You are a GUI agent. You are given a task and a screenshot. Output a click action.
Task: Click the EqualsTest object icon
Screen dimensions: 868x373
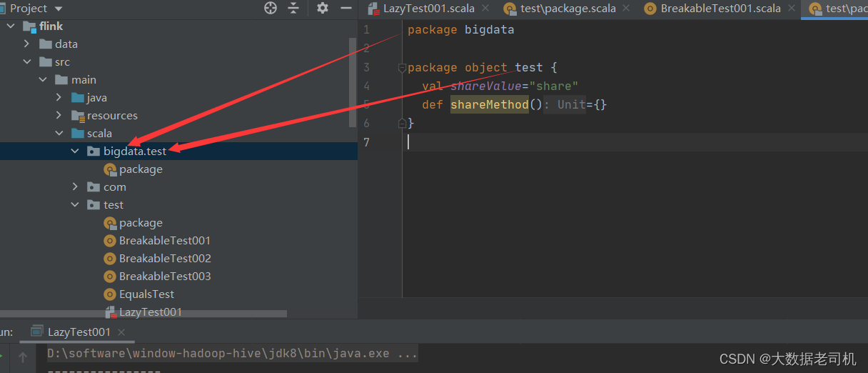(x=110, y=294)
